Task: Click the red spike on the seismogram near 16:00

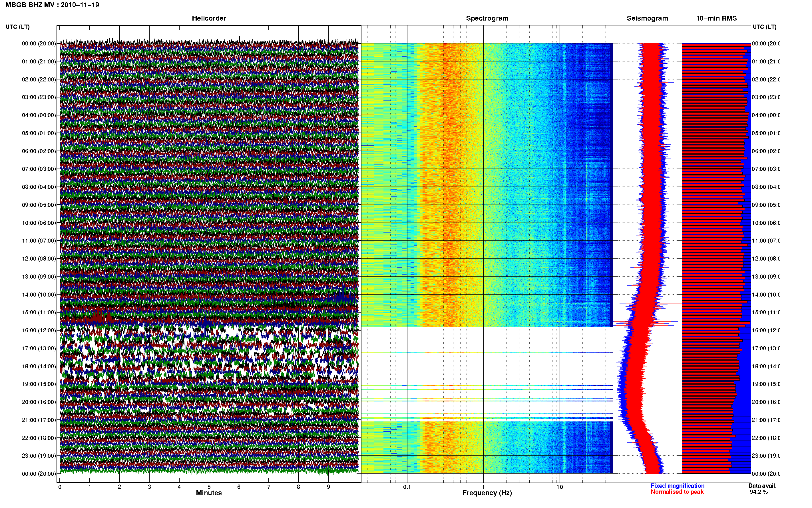Action: 648,323
